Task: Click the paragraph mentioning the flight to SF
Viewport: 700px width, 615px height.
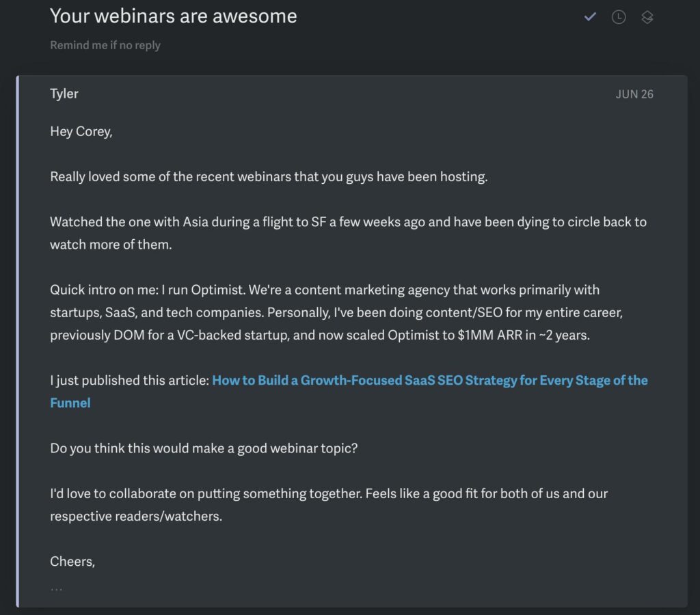Action: [x=348, y=233]
